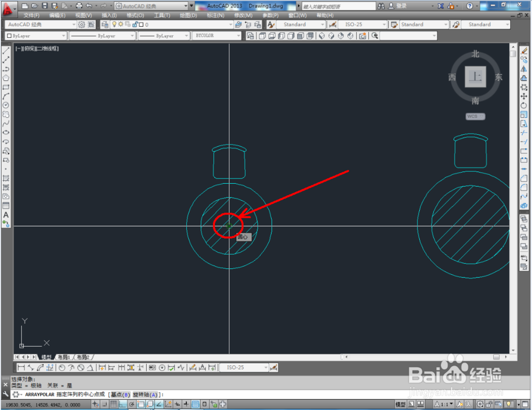532x410 pixels.
Task: Expand the layer list dropdown showing 0
Action: (x=231, y=24)
